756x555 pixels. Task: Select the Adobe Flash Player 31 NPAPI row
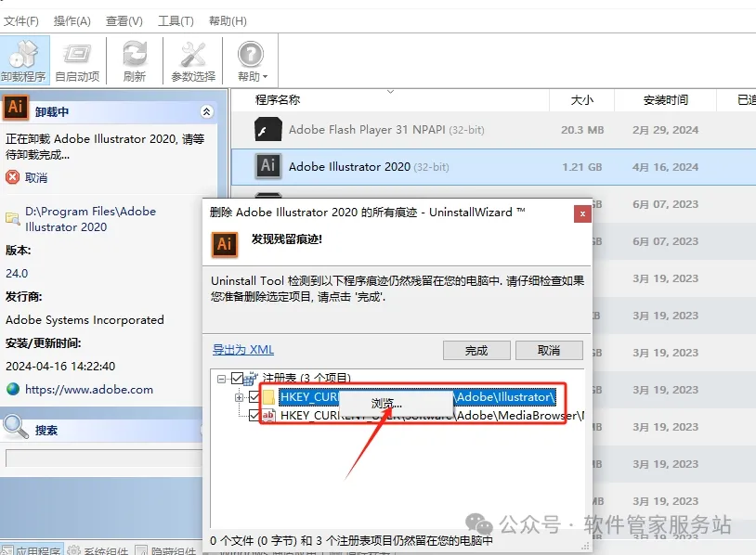(x=494, y=130)
